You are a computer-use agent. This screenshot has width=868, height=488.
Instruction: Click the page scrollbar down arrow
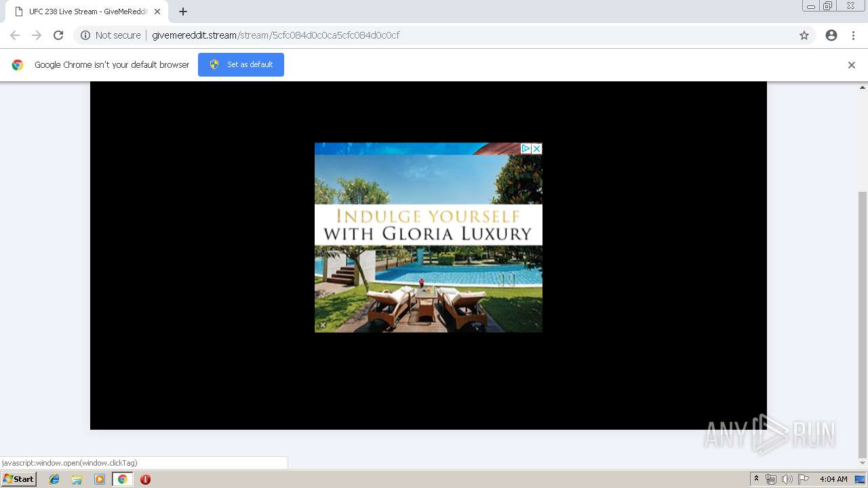pyautogui.click(x=863, y=463)
